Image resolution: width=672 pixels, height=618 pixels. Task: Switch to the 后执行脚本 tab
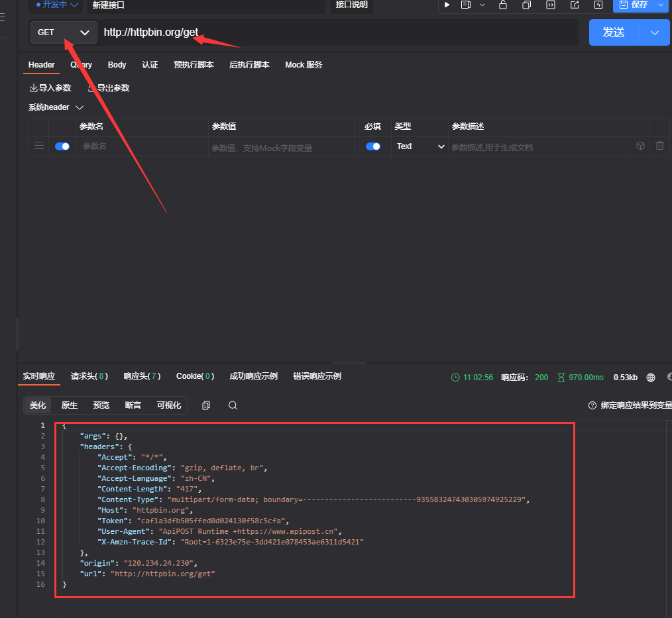pos(249,65)
